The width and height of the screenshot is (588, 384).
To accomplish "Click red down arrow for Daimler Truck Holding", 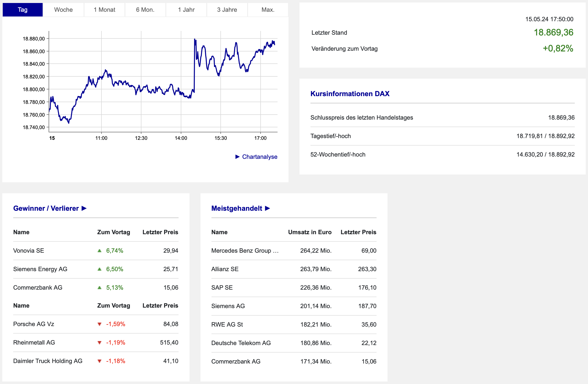I will pyautogui.click(x=99, y=361).
